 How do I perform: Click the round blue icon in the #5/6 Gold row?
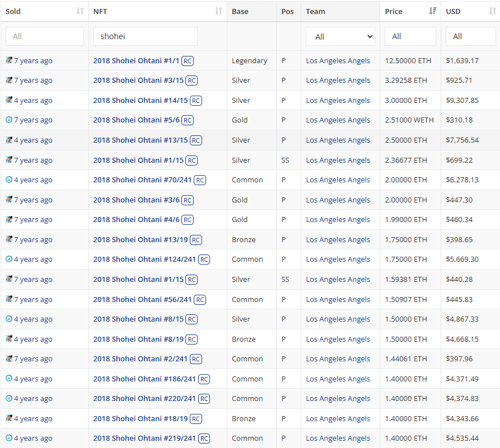point(9,120)
